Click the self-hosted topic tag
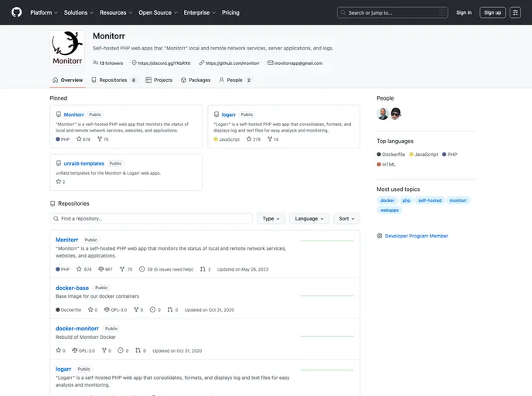Viewport: 532px width, 396px height. click(x=429, y=200)
